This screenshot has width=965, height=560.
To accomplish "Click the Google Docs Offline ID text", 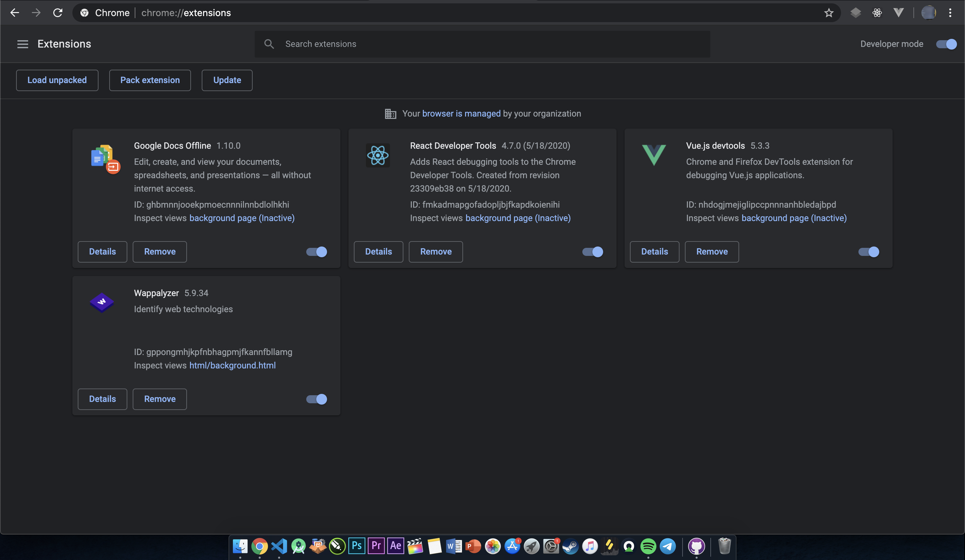I will coord(211,204).
